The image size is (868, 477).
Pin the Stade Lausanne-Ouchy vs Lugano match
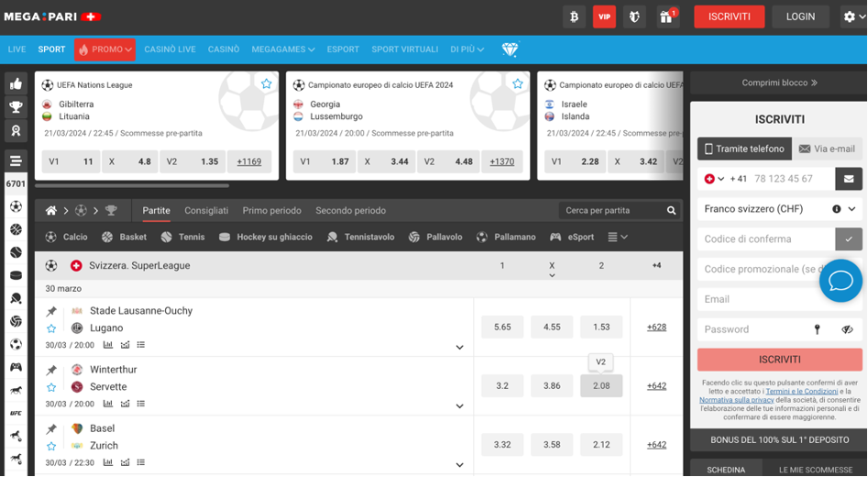[x=51, y=311]
